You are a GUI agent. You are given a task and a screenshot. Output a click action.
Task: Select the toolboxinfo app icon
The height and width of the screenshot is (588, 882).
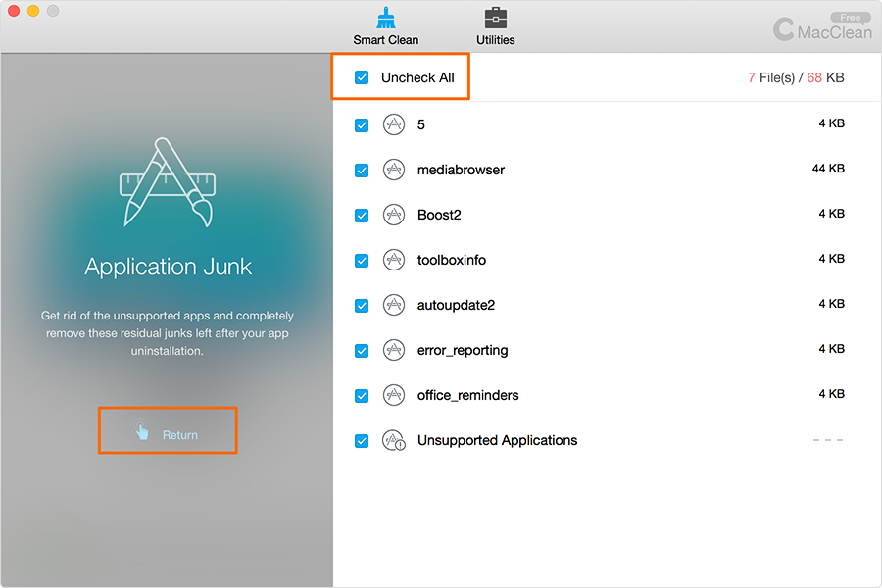click(394, 260)
